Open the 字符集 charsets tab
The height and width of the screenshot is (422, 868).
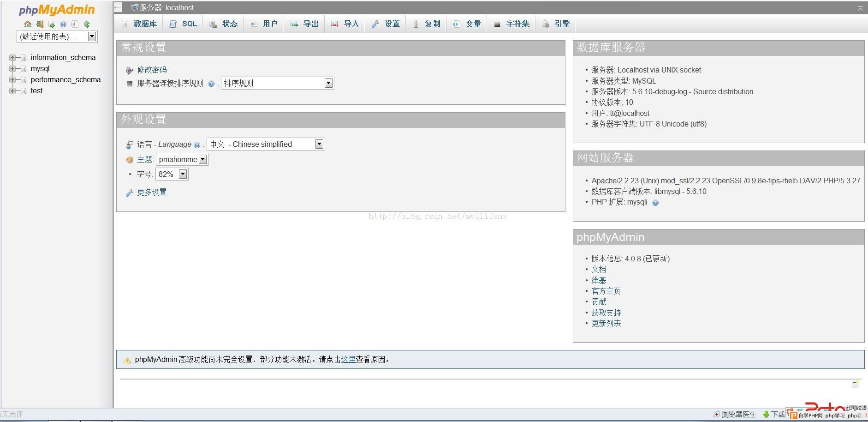tap(512, 24)
